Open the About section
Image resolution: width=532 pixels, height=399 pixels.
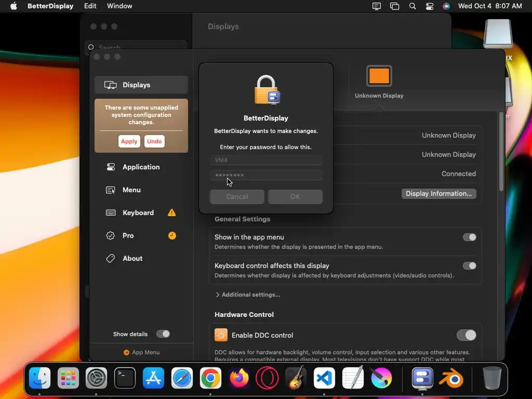pos(141,258)
